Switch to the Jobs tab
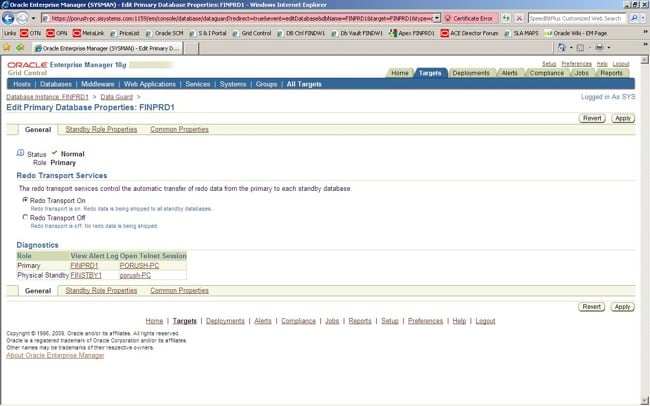 coord(581,73)
